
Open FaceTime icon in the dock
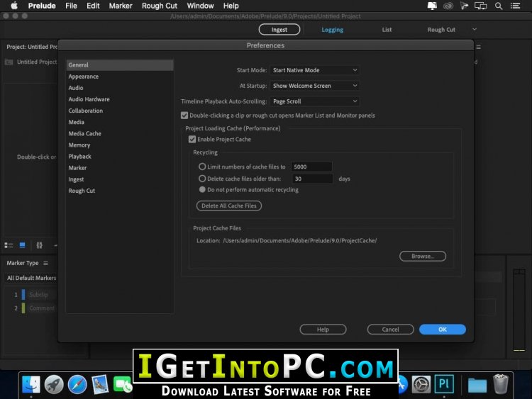pos(123,384)
